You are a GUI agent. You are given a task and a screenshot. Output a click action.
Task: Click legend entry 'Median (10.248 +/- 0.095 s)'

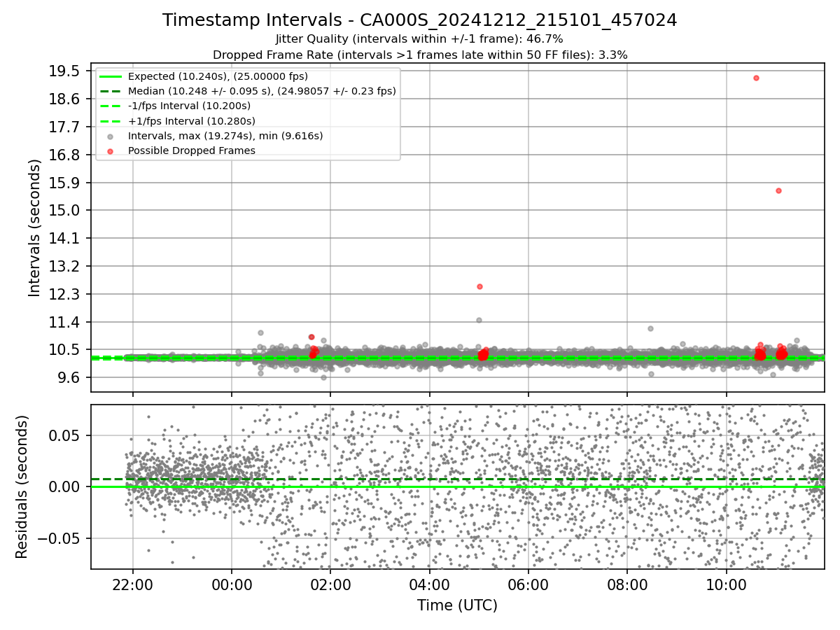(x=262, y=91)
